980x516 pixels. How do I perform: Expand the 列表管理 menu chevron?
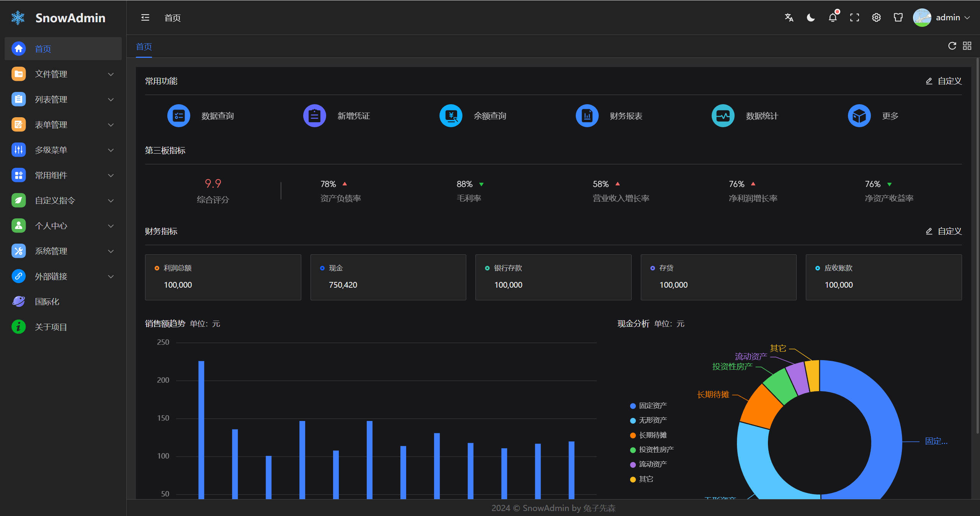coord(111,100)
